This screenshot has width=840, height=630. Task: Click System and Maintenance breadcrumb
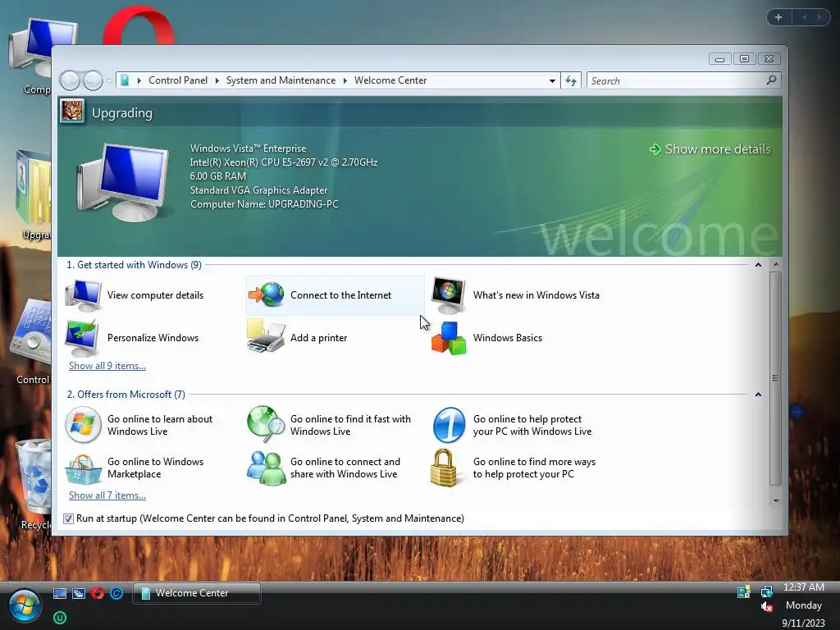[281, 80]
